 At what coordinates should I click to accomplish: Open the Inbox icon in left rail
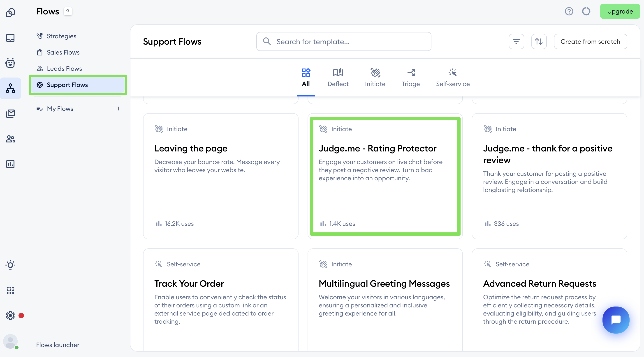pyautogui.click(x=10, y=38)
